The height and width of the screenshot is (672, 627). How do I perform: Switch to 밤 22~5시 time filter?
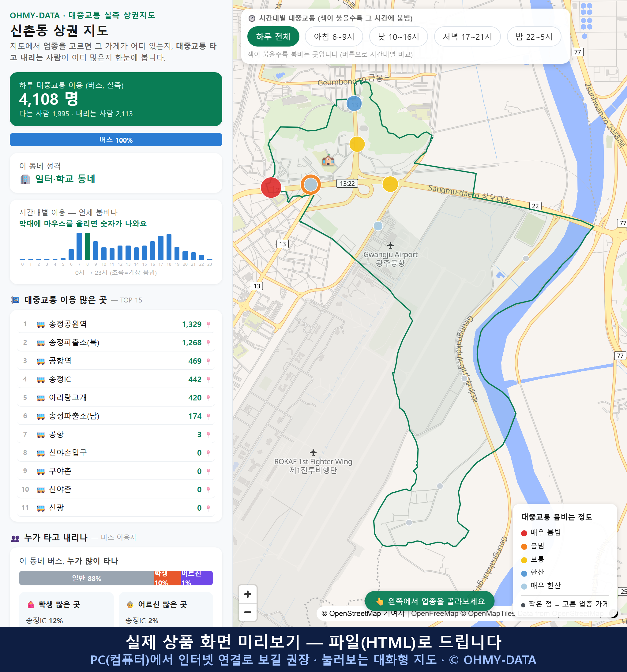(x=534, y=36)
